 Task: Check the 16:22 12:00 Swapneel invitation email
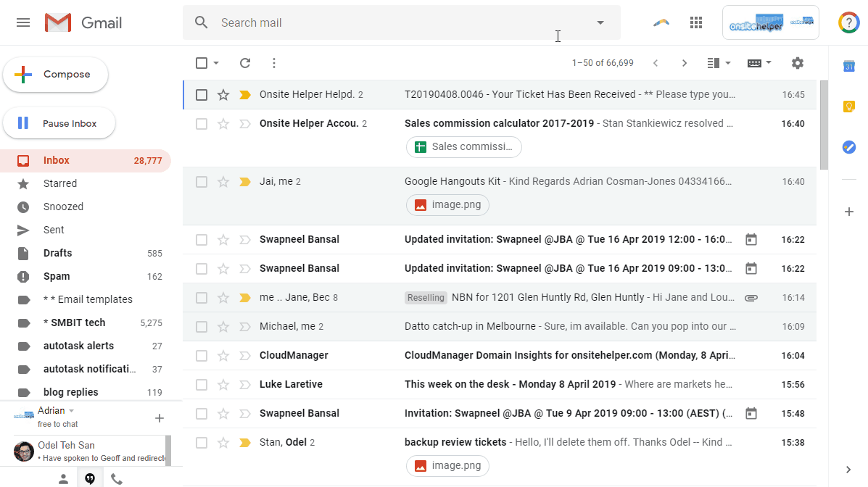[x=202, y=240]
